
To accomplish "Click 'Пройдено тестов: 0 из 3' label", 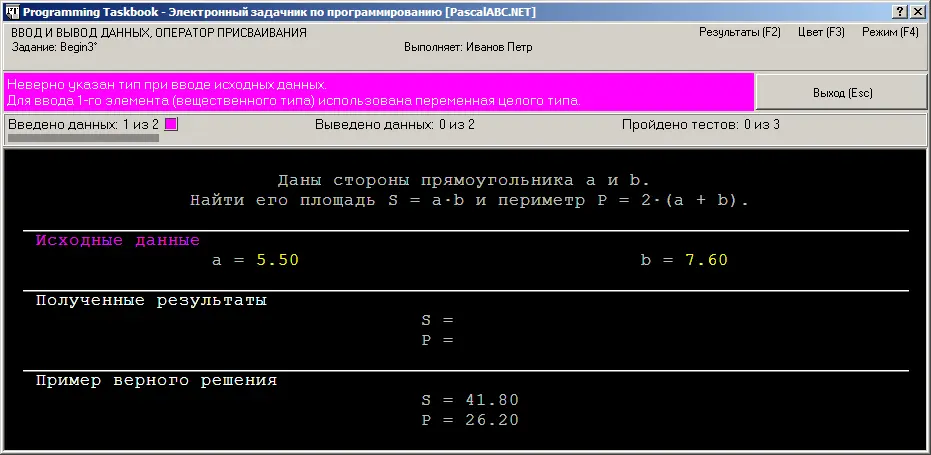I will click(701, 125).
